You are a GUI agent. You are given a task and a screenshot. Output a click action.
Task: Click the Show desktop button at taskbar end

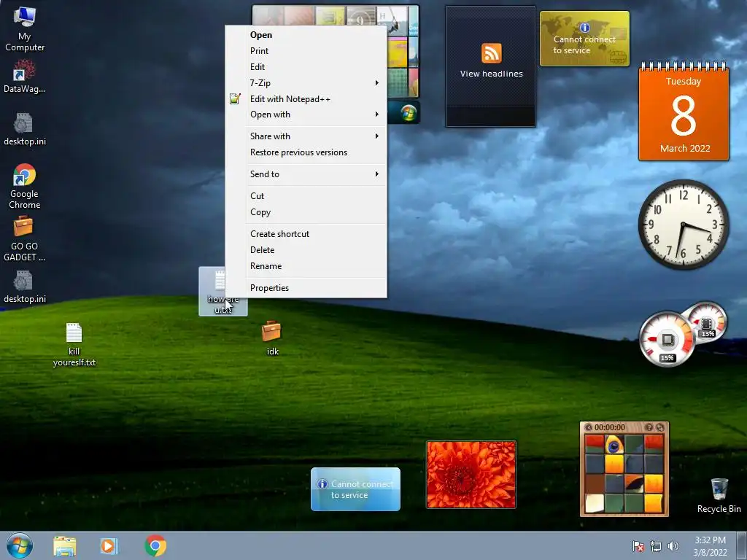[x=742, y=546]
